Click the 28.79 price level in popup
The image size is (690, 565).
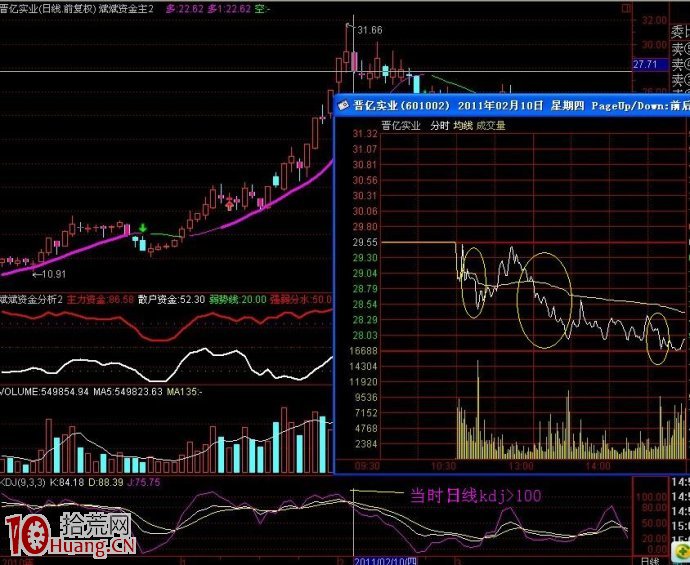point(365,289)
